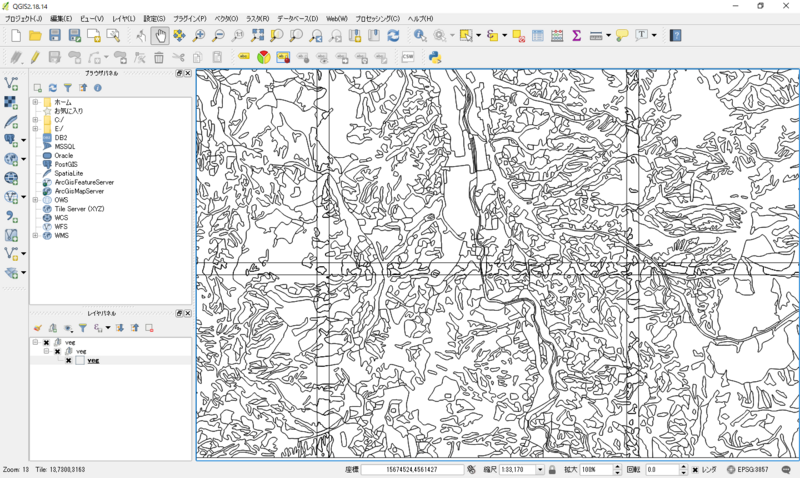Expand the OWS node
The image size is (800, 478).
[x=35, y=200]
